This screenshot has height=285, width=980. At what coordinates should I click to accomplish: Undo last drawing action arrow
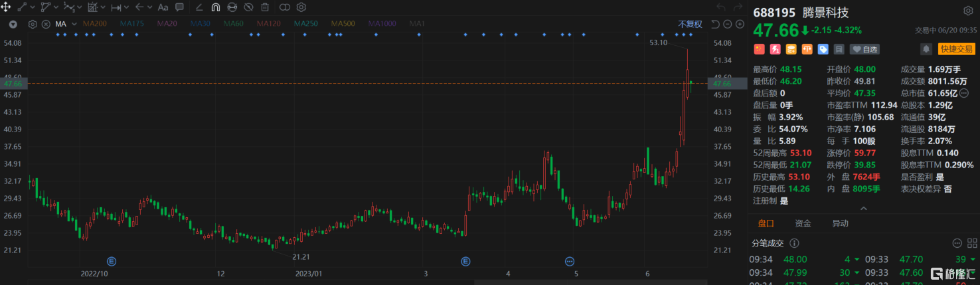click(721, 7)
